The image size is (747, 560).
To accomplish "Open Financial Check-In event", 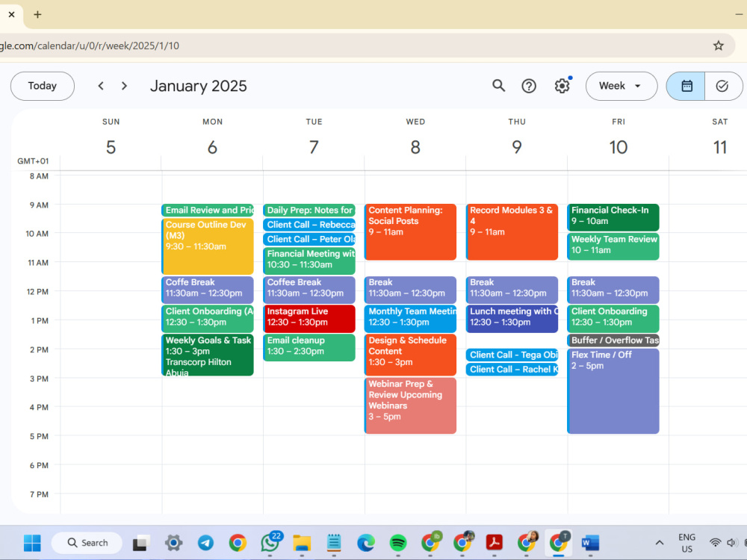I will (613, 217).
